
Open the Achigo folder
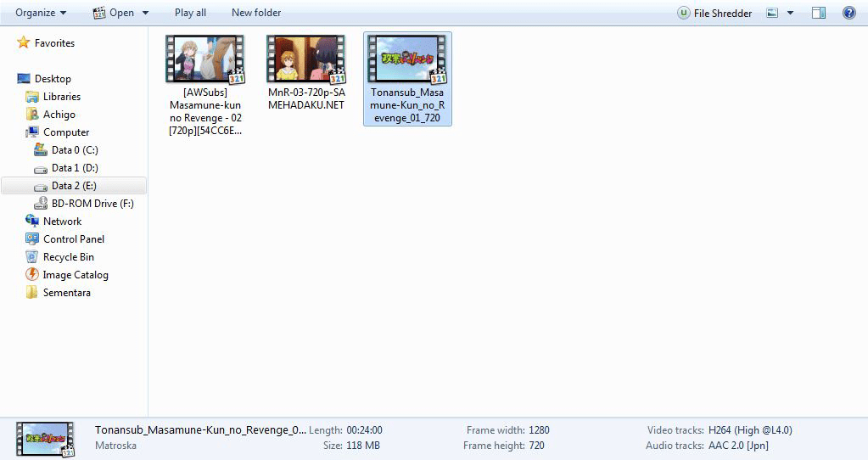tap(59, 115)
